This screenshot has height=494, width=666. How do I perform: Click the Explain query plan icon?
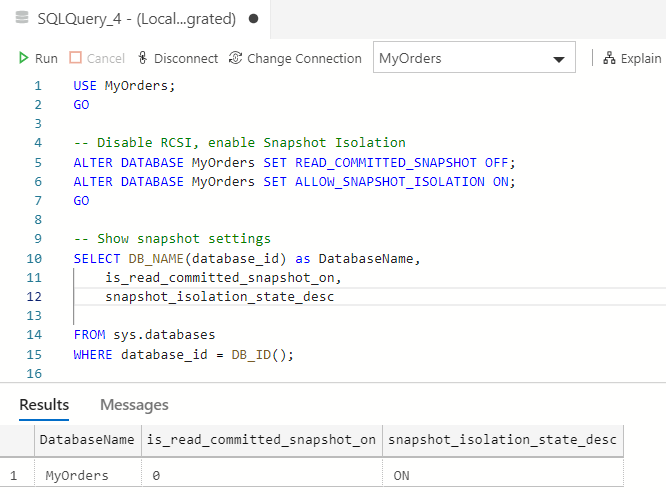(x=608, y=58)
